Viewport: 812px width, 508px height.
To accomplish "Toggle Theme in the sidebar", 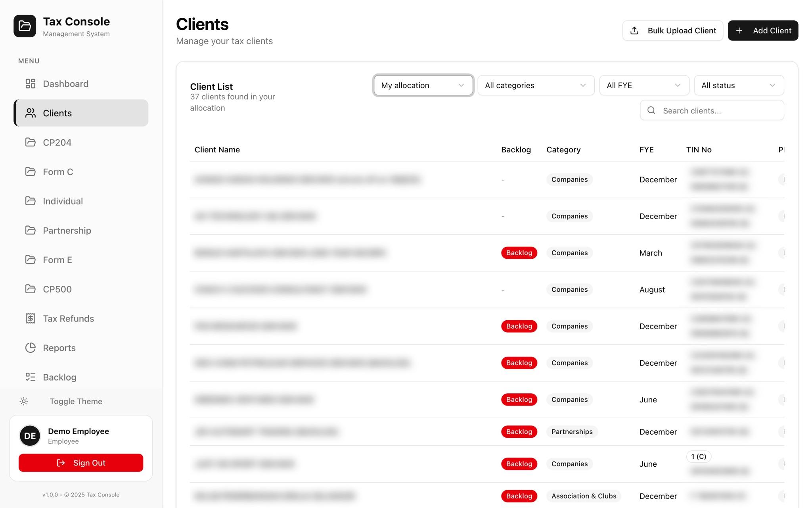I will coord(80,401).
